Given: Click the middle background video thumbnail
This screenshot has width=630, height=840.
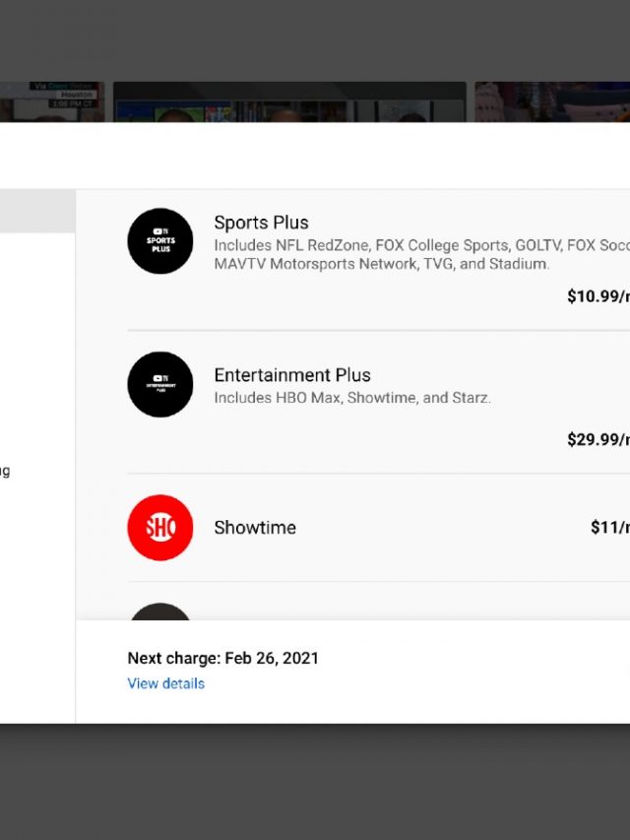Looking at the screenshot, I should (288, 102).
